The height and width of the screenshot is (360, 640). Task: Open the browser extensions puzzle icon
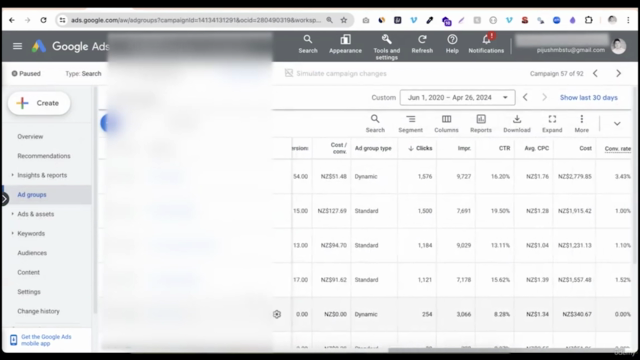[589, 20]
